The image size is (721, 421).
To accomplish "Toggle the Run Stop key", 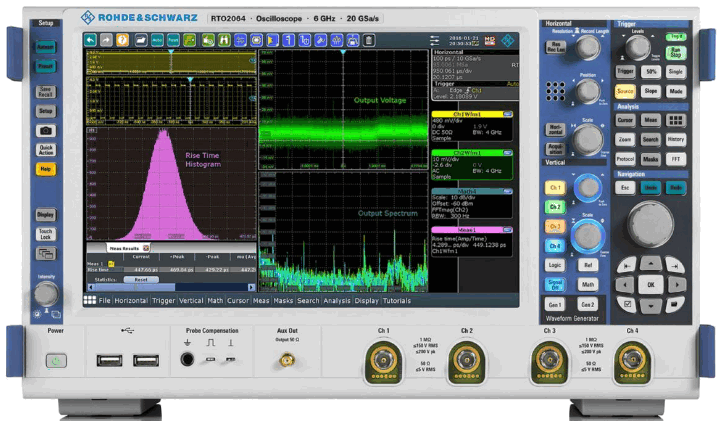I will (x=675, y=52).
